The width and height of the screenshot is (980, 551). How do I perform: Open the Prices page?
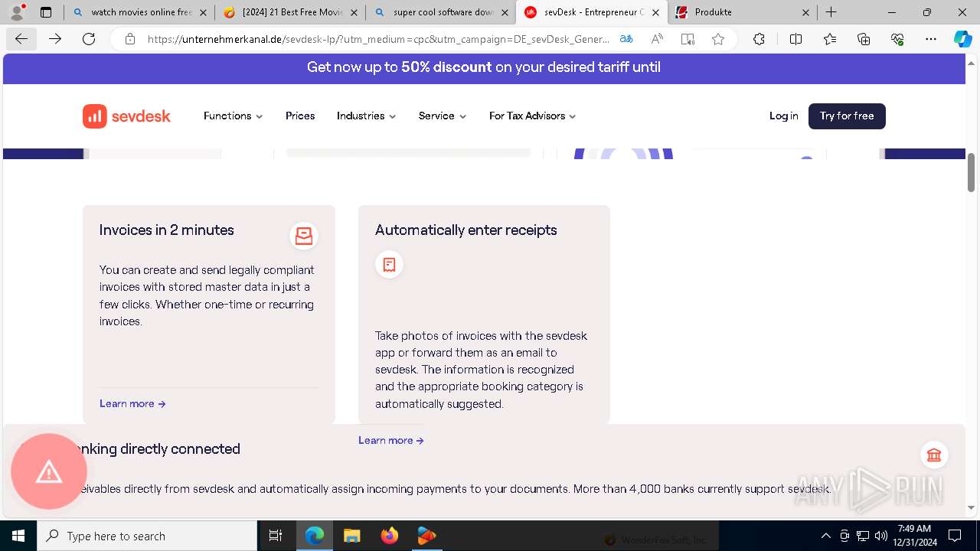[x=300, y=116]
